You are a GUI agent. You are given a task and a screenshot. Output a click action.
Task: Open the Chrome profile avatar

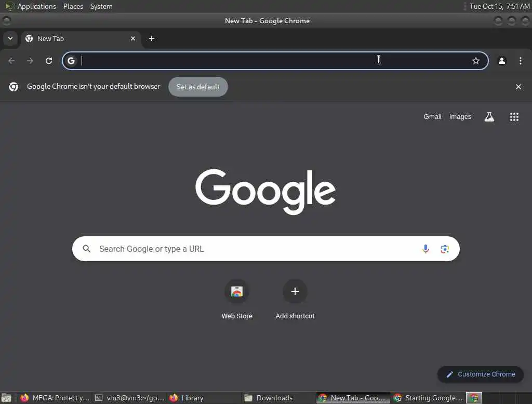[502, 61]
